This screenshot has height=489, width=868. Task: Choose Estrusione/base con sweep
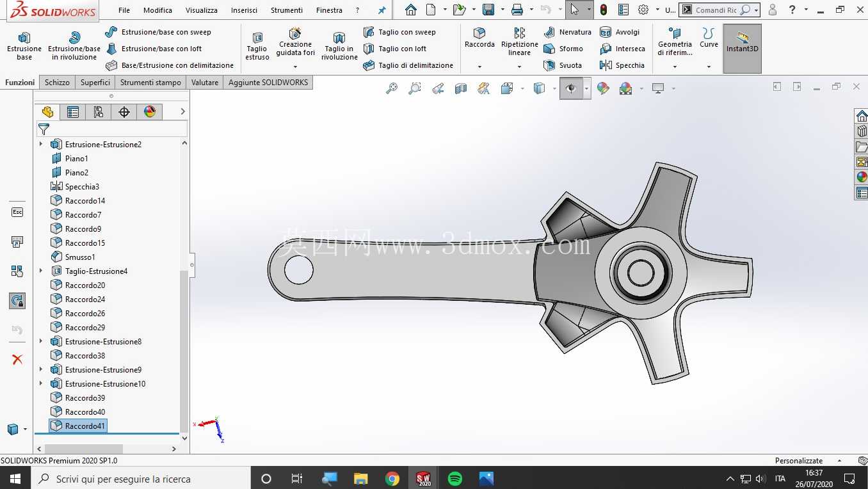[x=158, y=32]
